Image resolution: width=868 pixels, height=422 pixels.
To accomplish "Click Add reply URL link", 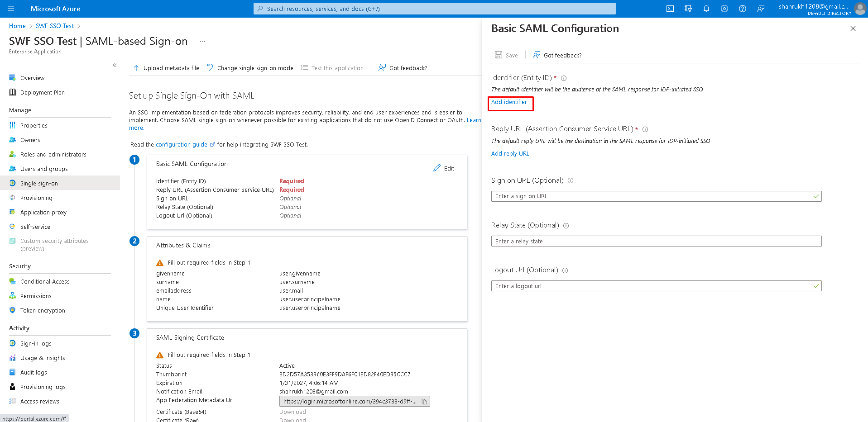I will (510, 154).
